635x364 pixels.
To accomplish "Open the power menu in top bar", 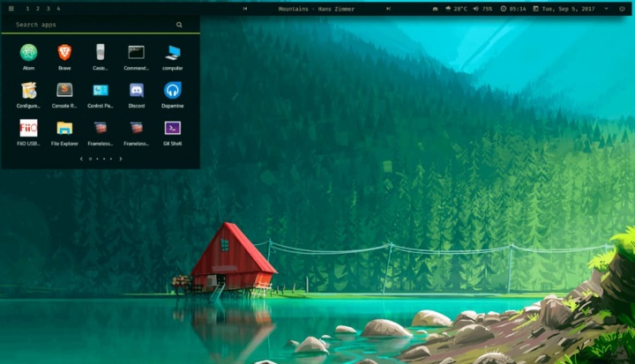I will [x=622, y=9].
